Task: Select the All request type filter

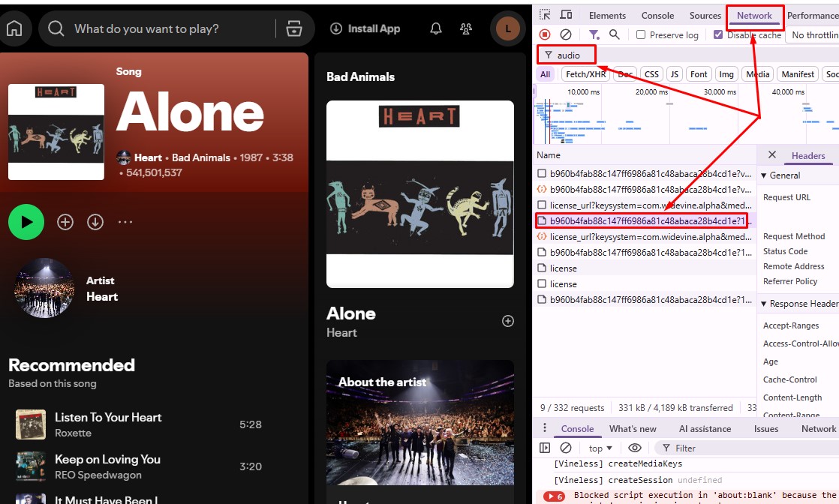Action: coord(545,74)
